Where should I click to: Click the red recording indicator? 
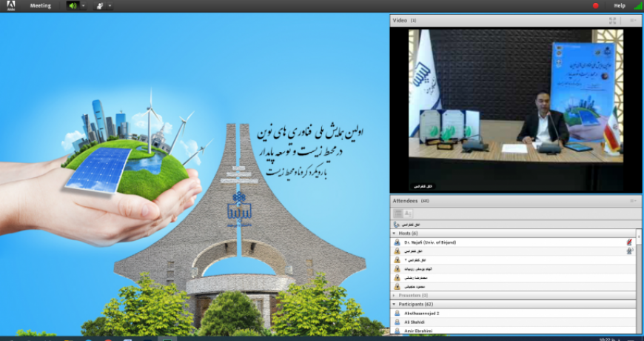tap(596, 6)
